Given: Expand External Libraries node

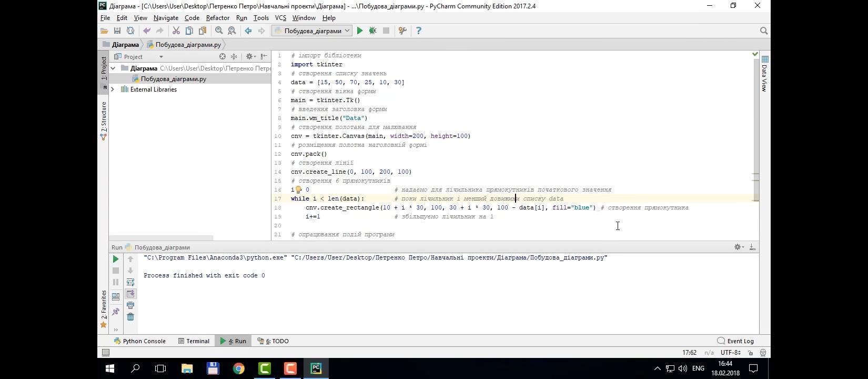Looking at the screenshot, I should point(113,89).
